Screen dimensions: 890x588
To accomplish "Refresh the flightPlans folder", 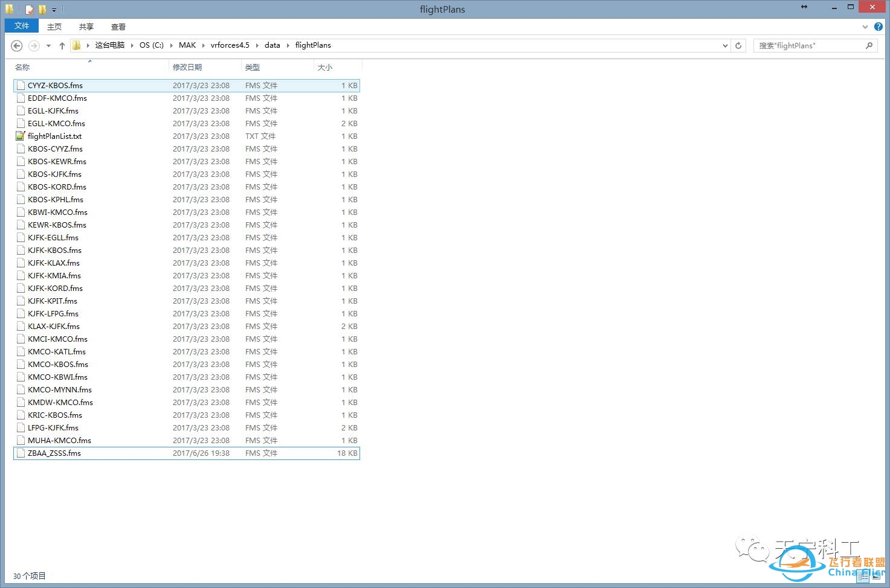I will [738, 46].
